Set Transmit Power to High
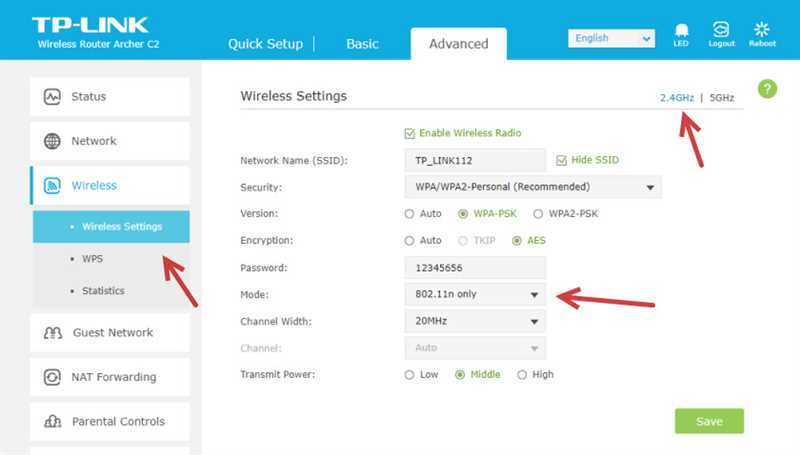Viewport: 800px width, 455px height. [x=521, y=375]
